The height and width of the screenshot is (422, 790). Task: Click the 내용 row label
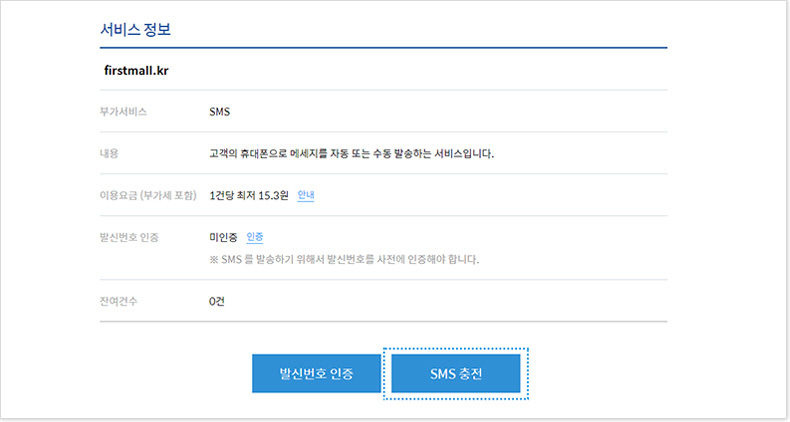point(109,154)
